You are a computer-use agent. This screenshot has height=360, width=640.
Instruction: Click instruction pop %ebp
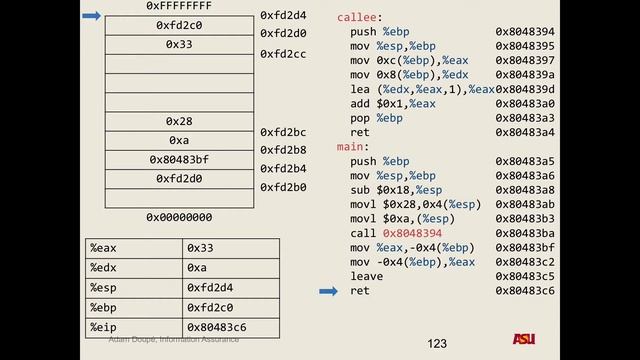coord(376,118)
